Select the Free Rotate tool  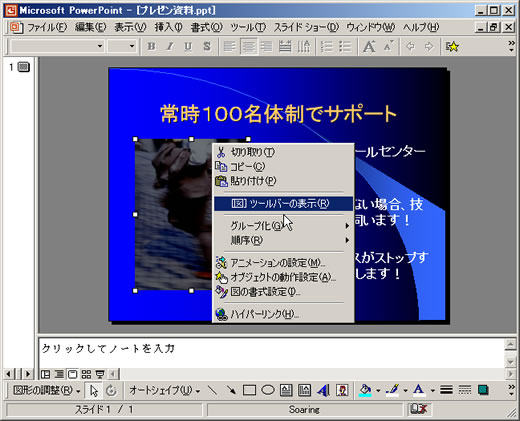pyautogui.click(x=111, y=390)
